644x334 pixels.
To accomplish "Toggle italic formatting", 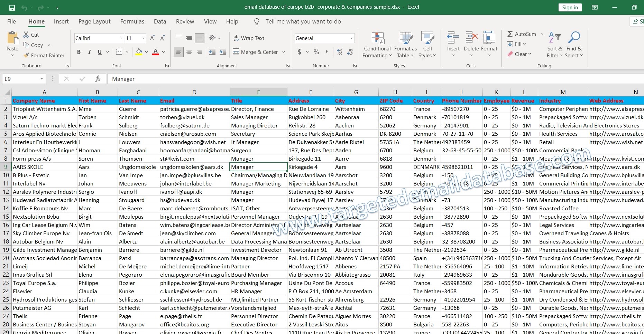I will tap(89, 52).
